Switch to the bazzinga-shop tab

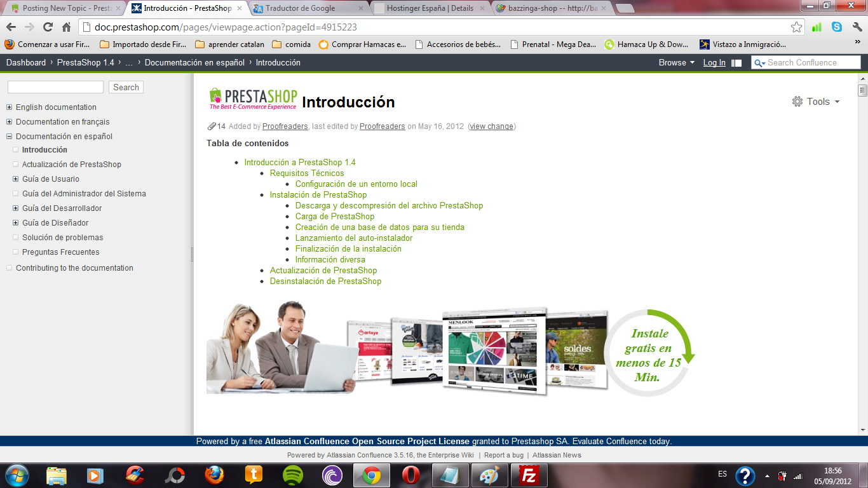coord(550,8)
